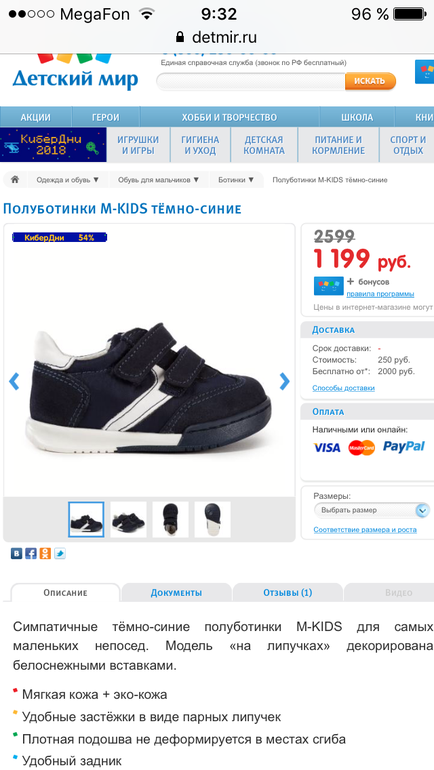Image resolution: width=434 pixels, height=770 pixels.
Task: Show previous product photo with left arrow
Action: pos(14,381)
